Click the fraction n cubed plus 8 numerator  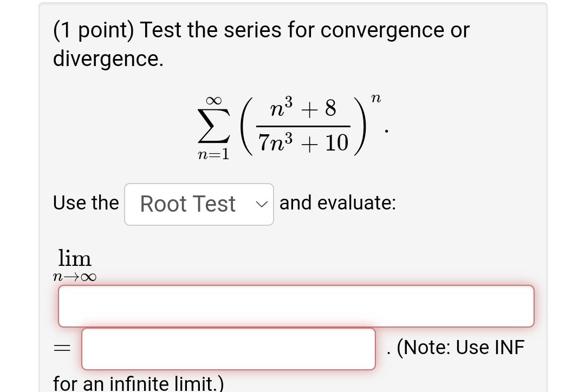[x=303, y=108]
